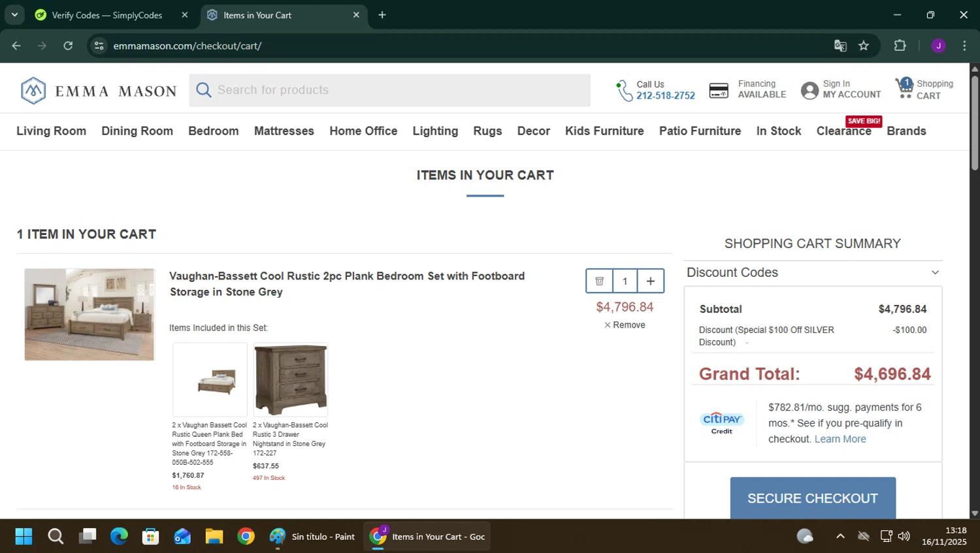This screenshot has height=553, width=980.
Task: Open My Account via user avatar icon
Action: 809,91
